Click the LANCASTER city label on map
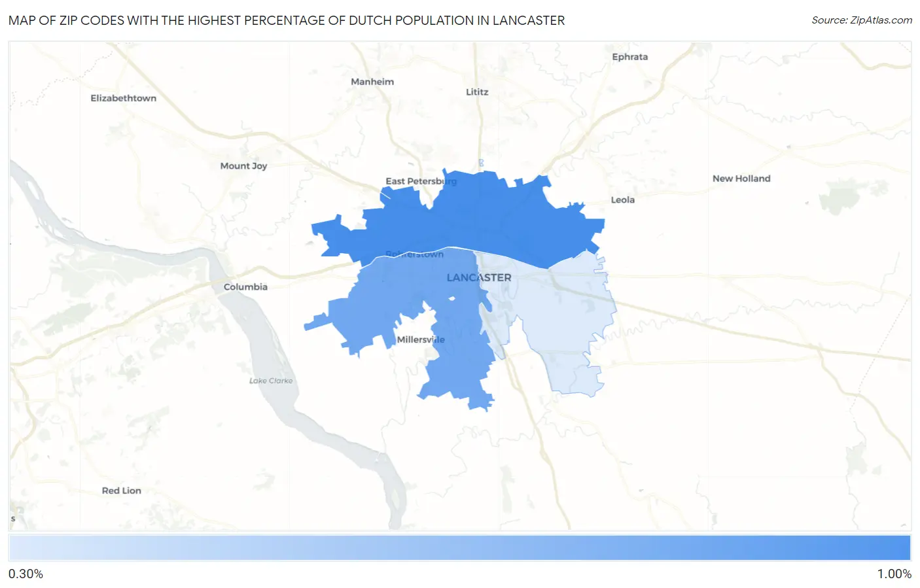 pyautogui.click(x=479, y=277)
